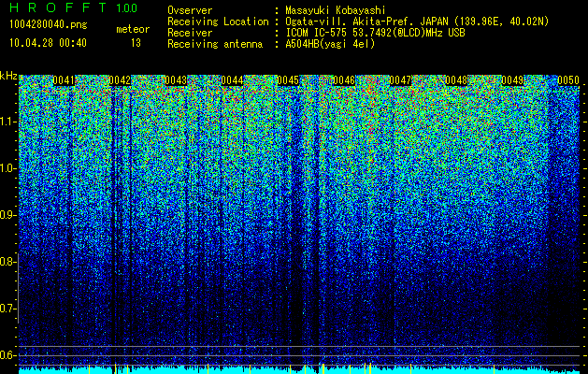Click the 0047 time marker label
The image size is (588, 374).
click(400, 80)
